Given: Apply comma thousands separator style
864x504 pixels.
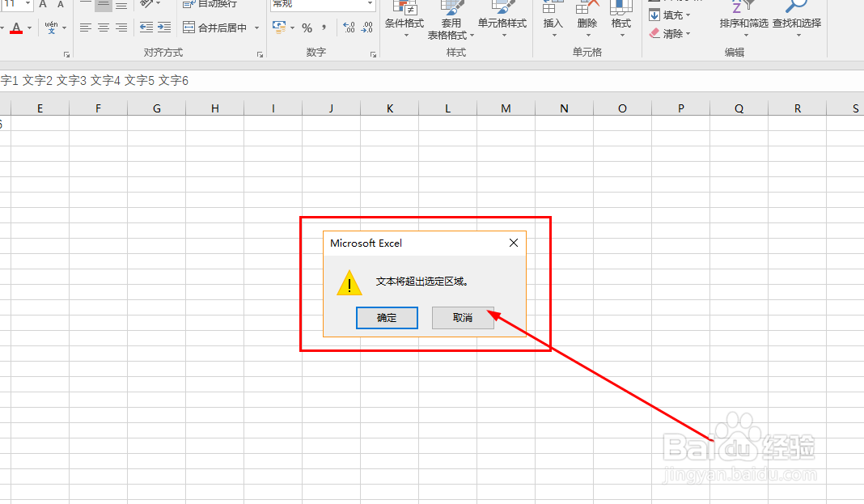Looking at the screenshot, I should pos(324,28).
